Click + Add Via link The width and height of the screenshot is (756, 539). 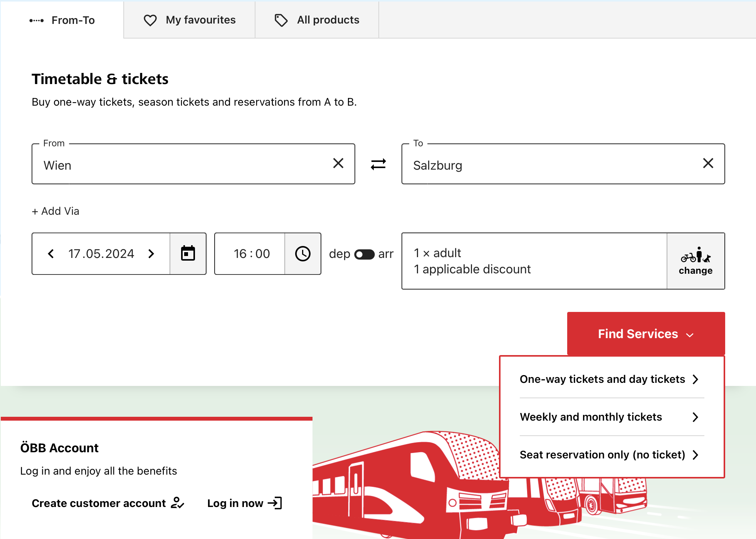point(55,211)
